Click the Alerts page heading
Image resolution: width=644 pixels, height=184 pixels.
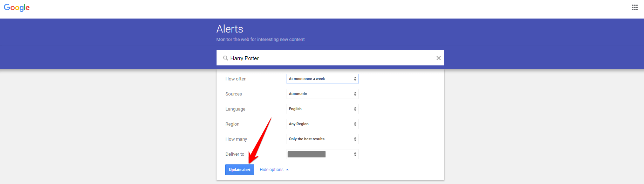pyautogui.click(x=230, y=29)
